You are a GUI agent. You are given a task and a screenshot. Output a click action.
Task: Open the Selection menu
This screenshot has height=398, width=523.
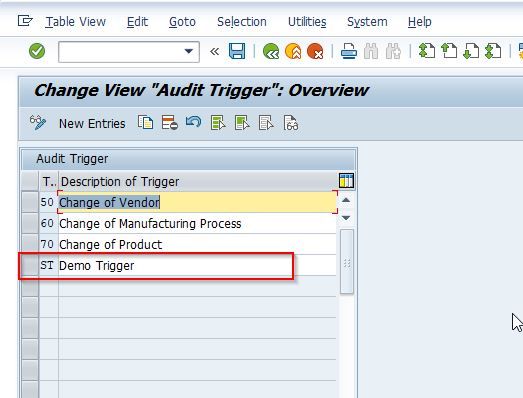pyautogui.click(x=242, y=22)
